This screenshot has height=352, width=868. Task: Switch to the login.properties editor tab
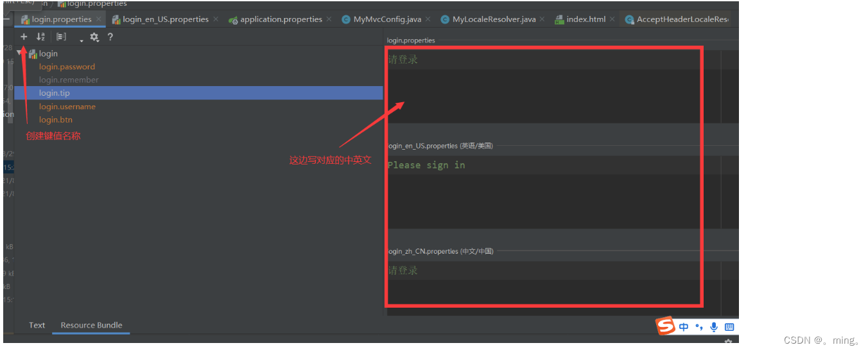62,19
